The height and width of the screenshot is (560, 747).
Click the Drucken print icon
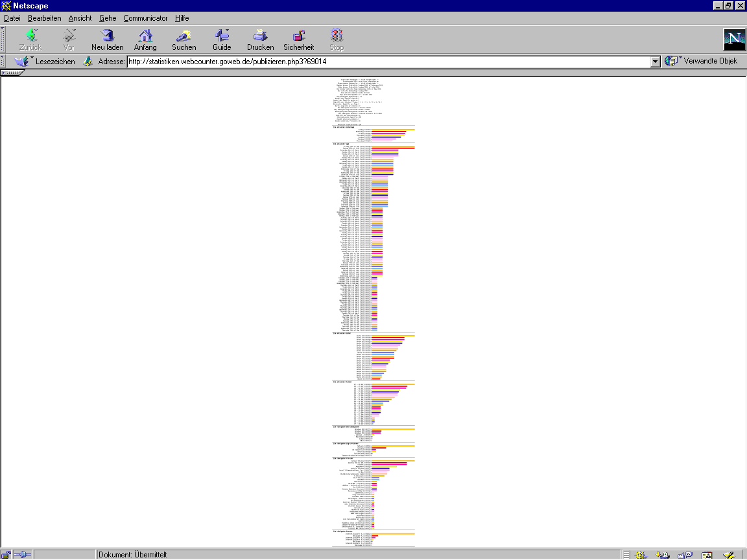tap(260, 38)
